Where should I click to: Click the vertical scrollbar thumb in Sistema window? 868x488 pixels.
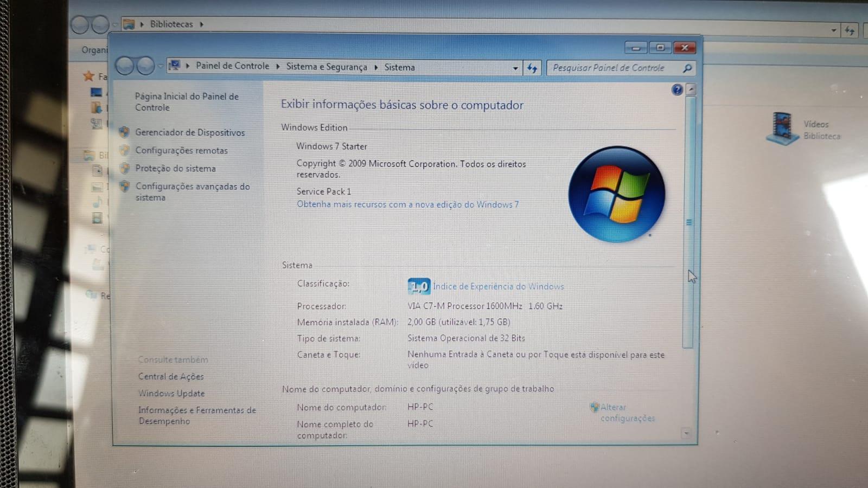click(689, 222)
